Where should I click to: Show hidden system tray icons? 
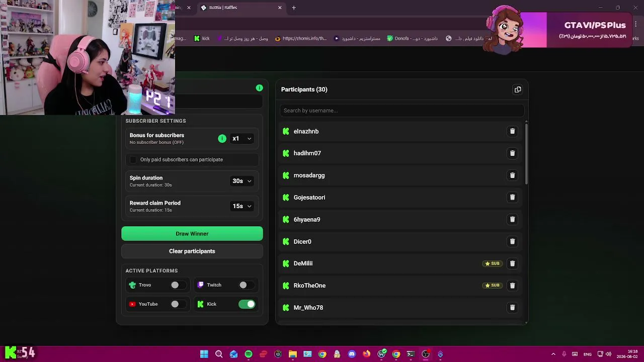pyautogui.click(x=553, y=354)
